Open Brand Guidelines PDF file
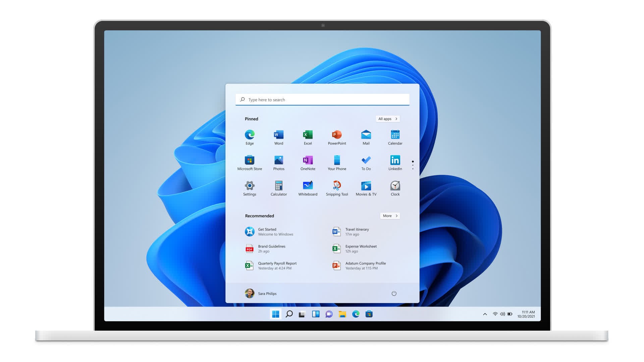Viewport: 644px width, 362px height. pyautogui.click(x=272, y=248)
